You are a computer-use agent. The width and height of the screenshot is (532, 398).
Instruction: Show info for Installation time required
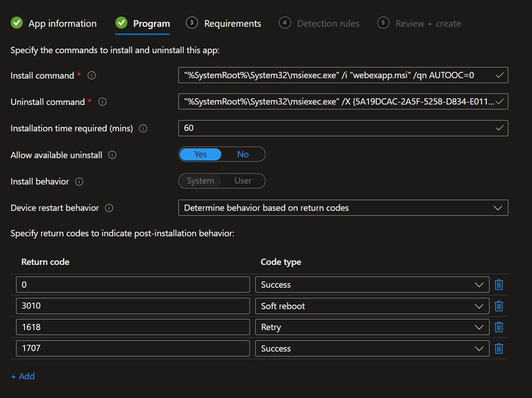pyautogui.click(x=143, y=129)
